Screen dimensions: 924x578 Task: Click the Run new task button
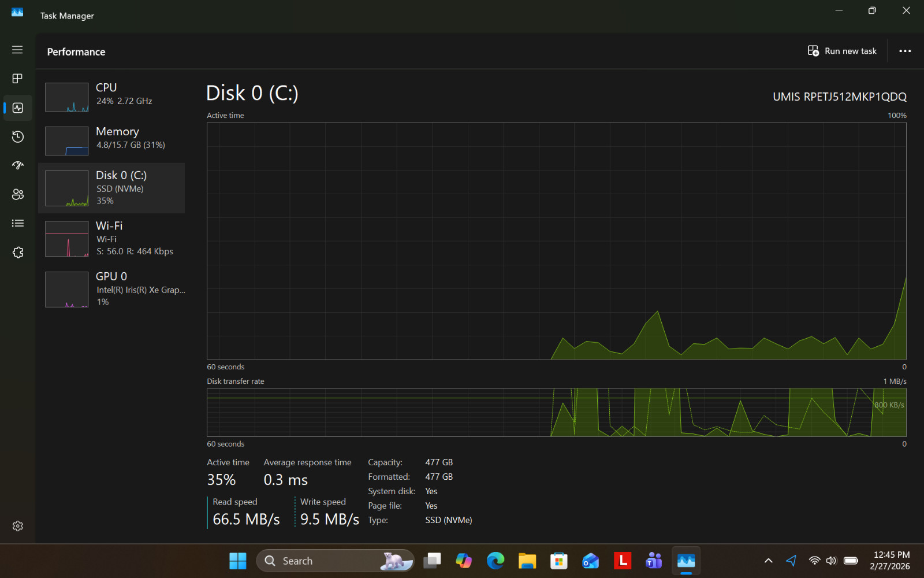[x=842, y=51]
